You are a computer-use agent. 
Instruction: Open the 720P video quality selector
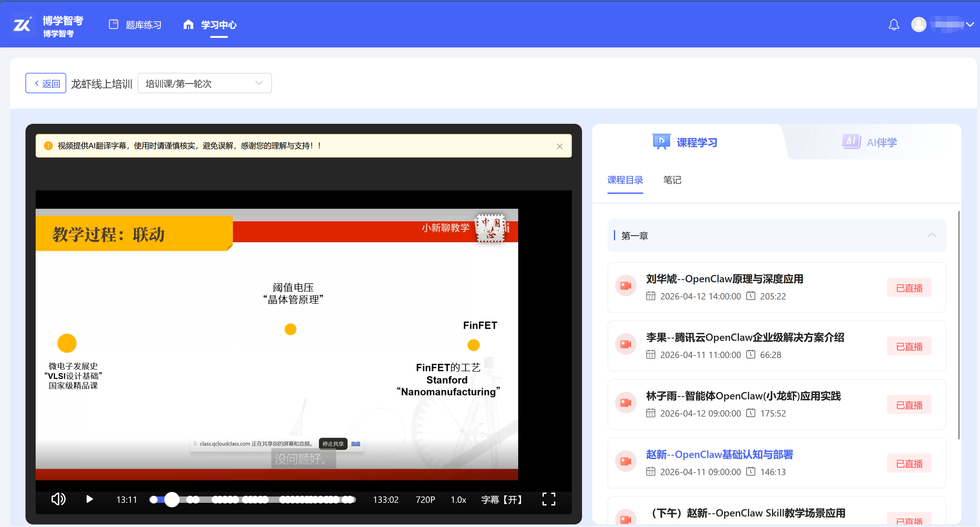pyautogui.click(x=425, y=499)
